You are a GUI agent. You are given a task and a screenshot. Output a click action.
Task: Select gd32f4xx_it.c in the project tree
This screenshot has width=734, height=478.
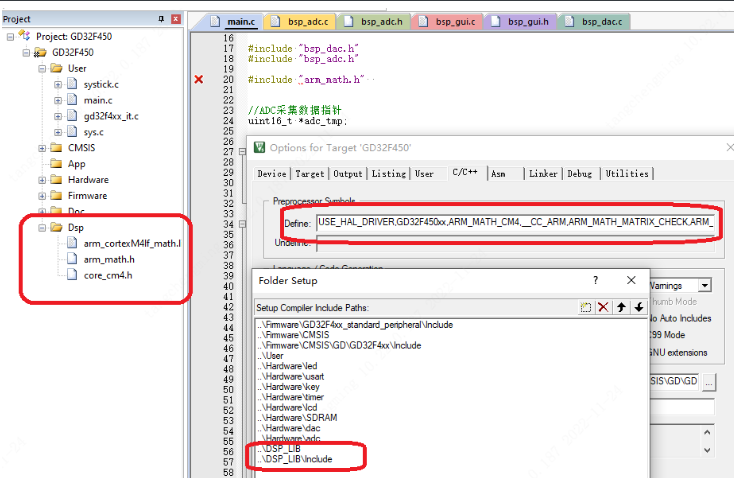[x=111, y=116]
